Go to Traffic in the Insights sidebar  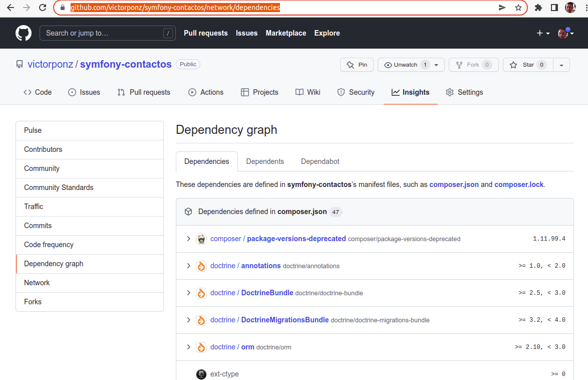(34, 207)
